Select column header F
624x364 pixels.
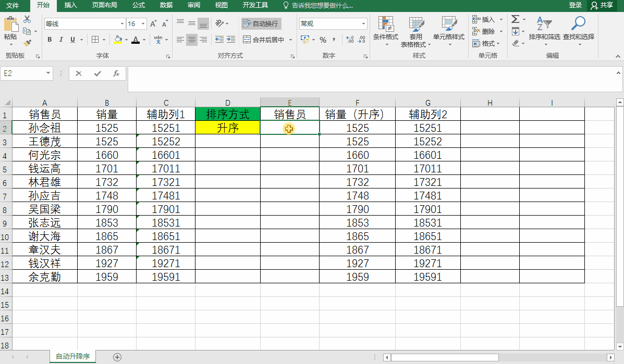click(358, 103)
